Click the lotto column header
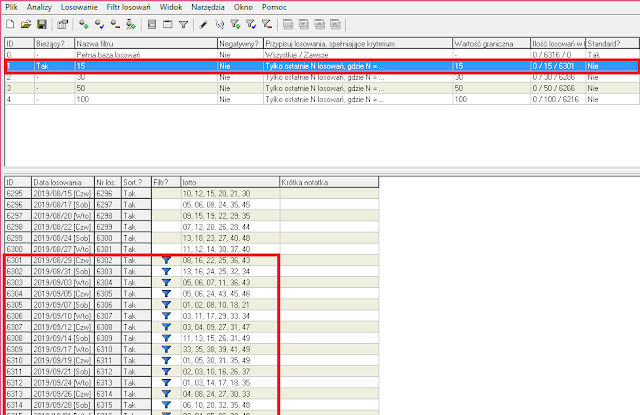The image size is (640, 415). (230, 182)
